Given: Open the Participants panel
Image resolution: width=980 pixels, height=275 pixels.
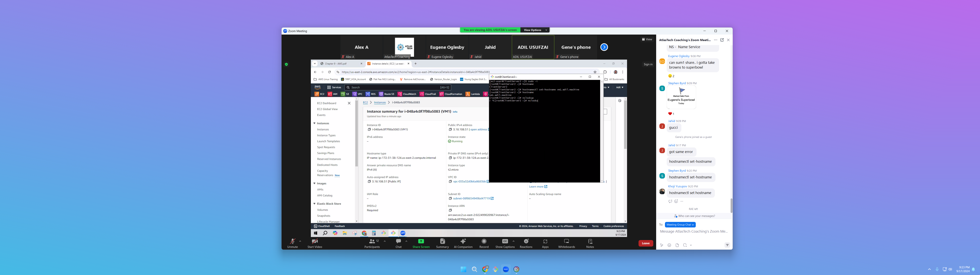Looking at the screenshot, I should (372, 242).
